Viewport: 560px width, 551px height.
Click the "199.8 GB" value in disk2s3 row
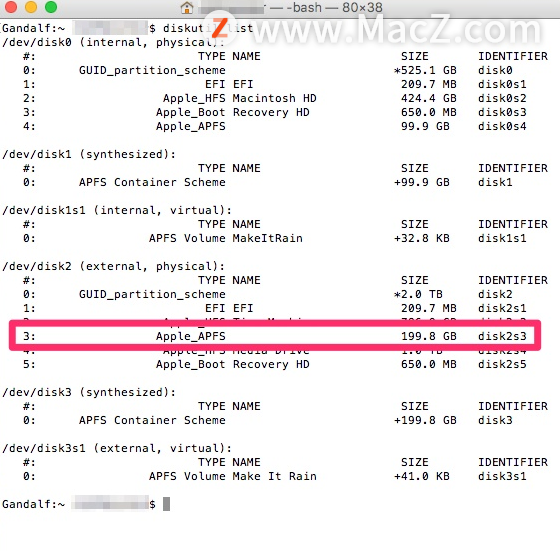pos(429,336)
